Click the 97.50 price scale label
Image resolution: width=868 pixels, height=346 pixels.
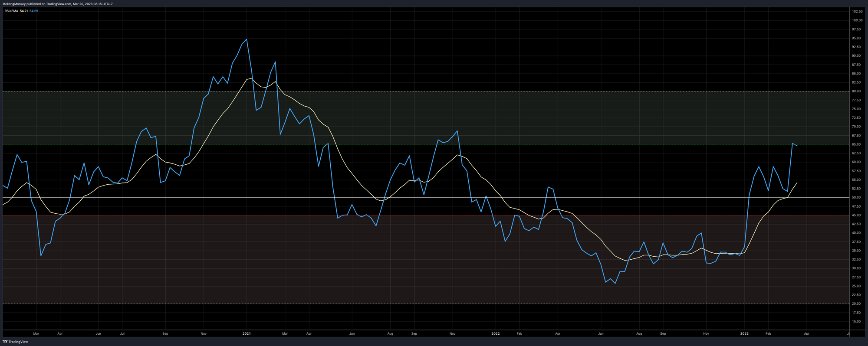[x=856, y=29]
